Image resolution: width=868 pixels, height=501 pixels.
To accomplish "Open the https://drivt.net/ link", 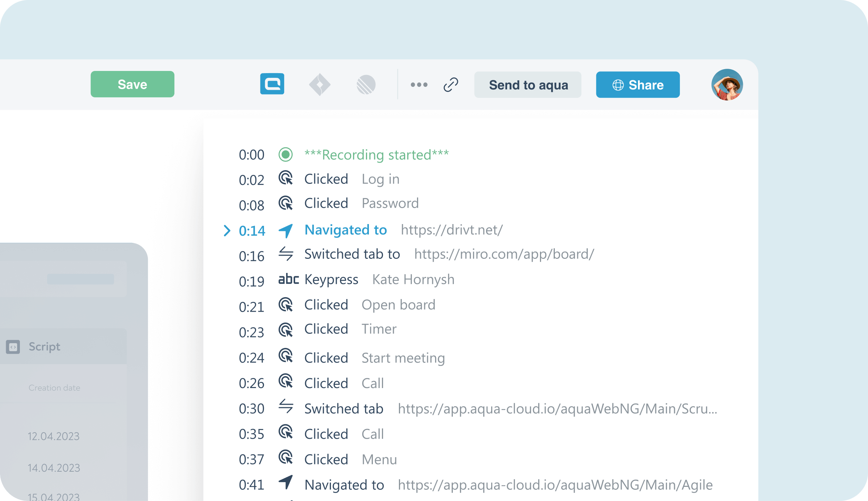I will (x=452, y=230).
